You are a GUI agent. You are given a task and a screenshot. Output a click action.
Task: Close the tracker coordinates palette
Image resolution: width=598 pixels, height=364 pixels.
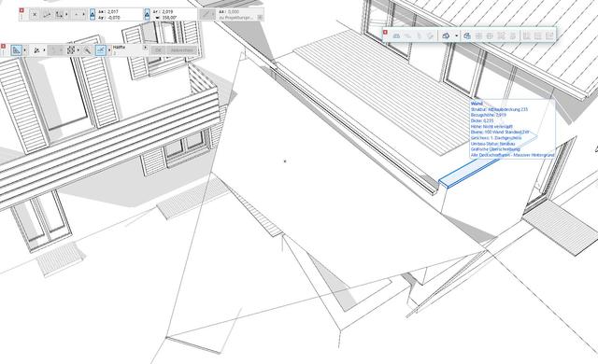click(21, 10)
